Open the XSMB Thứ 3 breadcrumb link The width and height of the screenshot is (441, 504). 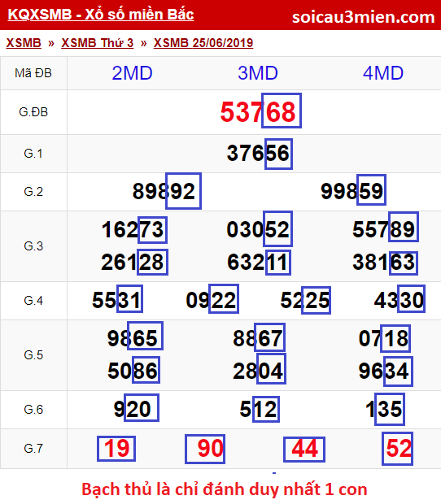coord(98,43)
